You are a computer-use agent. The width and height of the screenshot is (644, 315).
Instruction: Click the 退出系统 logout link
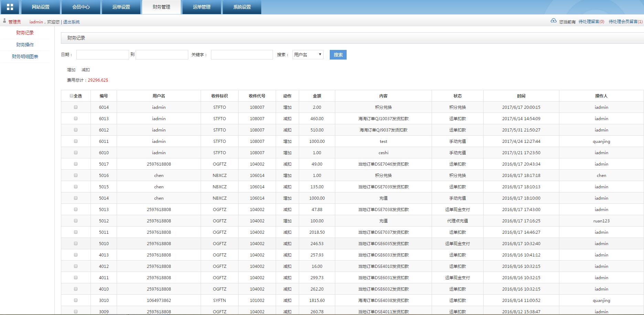71,22
